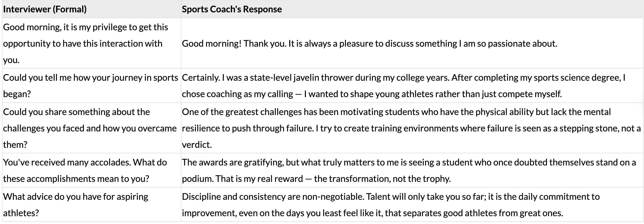The width and height of the screenshot is (644, 224).
Task: Select the 'received many accolades' question cell
Action: [85, 171]
